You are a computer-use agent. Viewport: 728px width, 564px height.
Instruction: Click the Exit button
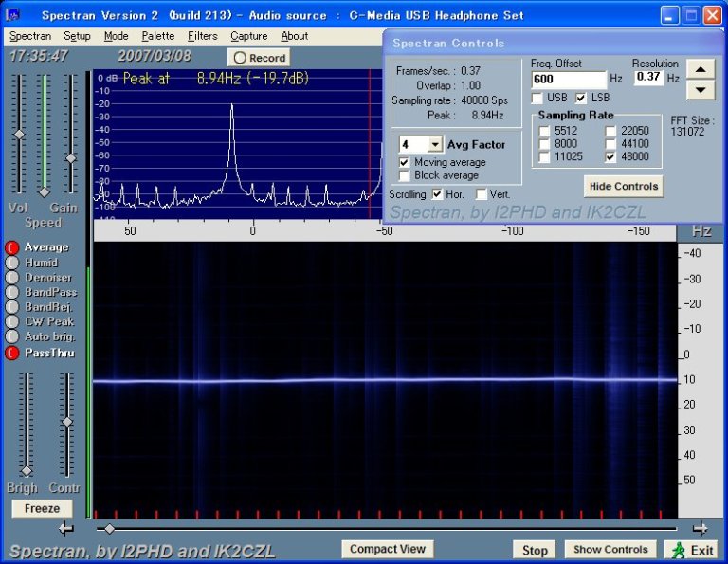692,550
